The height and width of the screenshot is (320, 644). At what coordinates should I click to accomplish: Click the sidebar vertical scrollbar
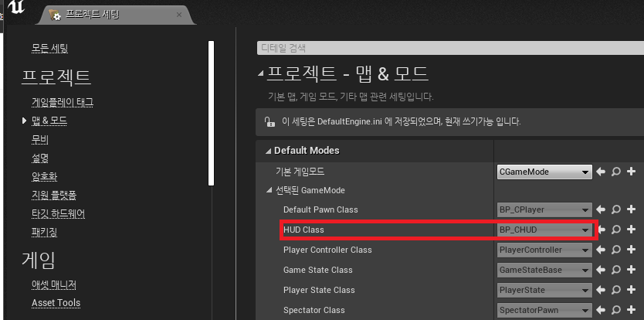tap(211, 113)
